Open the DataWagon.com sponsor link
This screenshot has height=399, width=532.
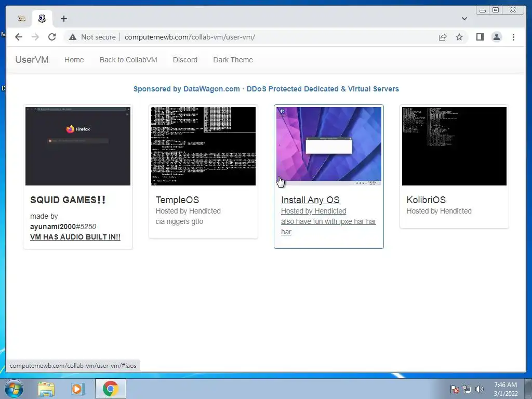pyautogui.click(x=266, y=89)
